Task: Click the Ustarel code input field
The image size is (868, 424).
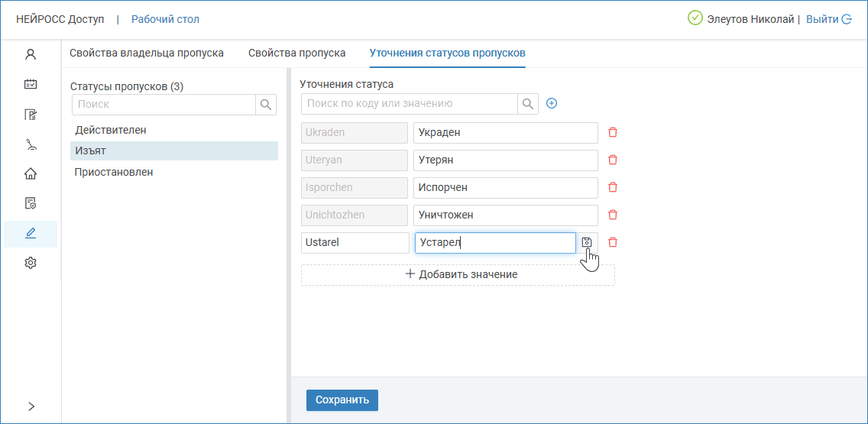Action: pos(355,243)
